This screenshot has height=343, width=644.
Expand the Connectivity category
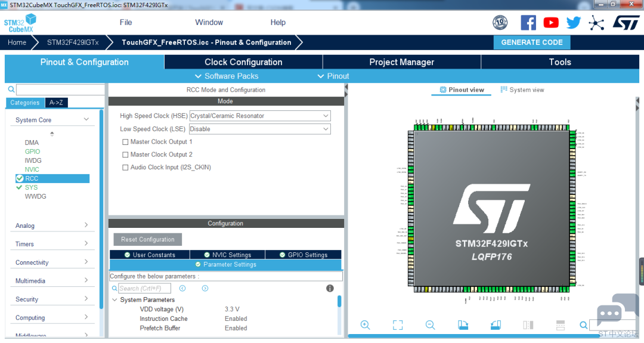point(52,262)
